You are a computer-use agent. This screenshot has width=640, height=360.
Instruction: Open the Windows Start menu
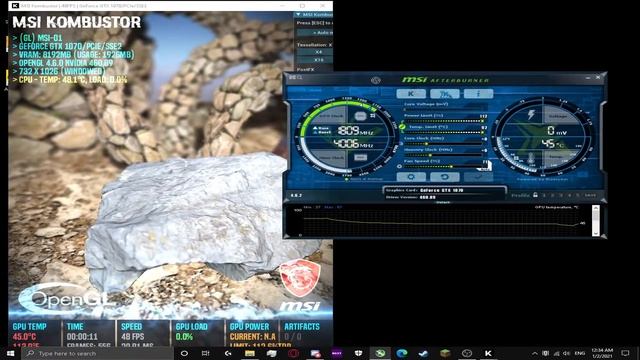coord(10,353)
